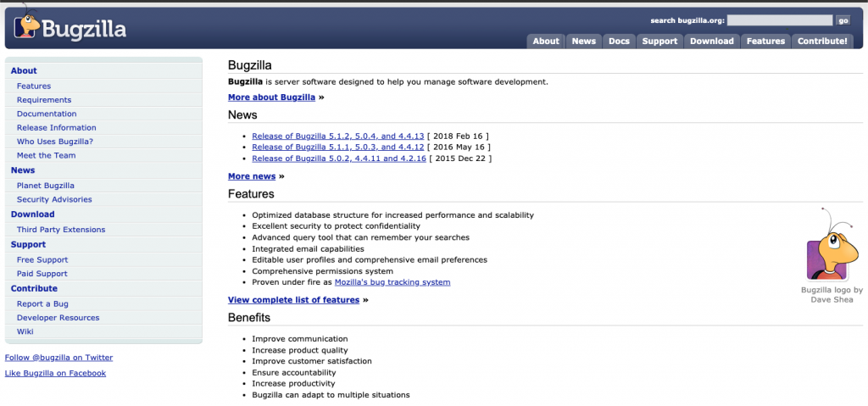Viewport: 868px width, 406px height.
Task: Click the Bugzilla logo in header
Action: 70,25
